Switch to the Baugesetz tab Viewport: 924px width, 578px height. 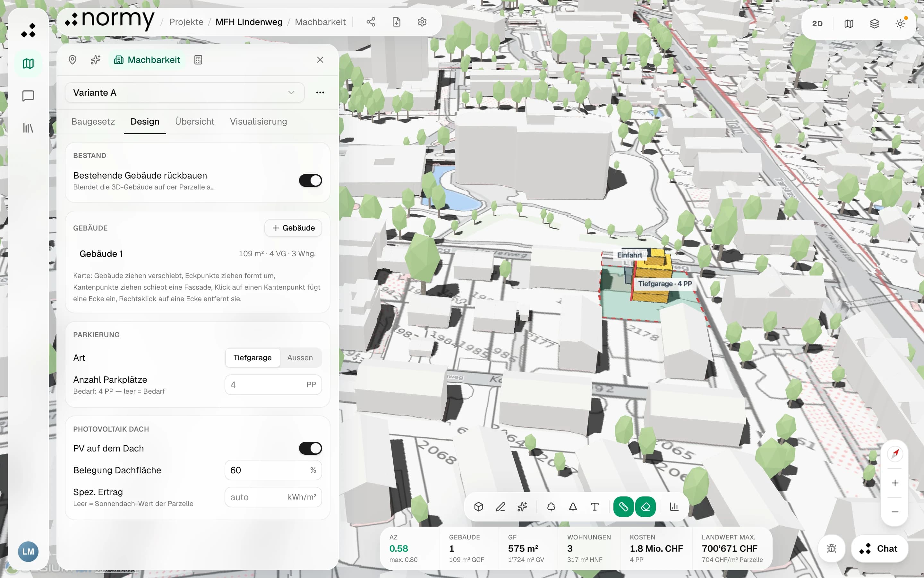coord(93,122)
